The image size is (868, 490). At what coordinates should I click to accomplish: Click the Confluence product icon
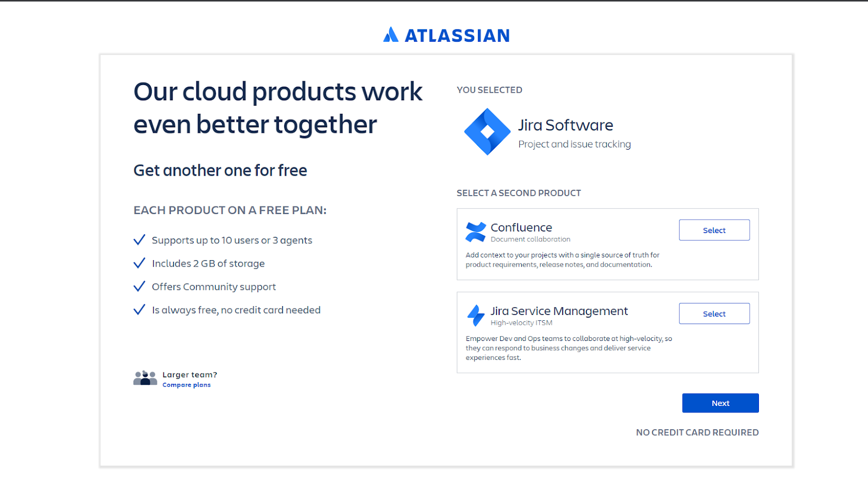click(x=476, y=231)
